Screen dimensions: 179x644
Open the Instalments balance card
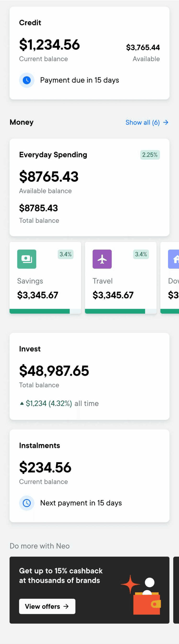[x=89, y=476]
